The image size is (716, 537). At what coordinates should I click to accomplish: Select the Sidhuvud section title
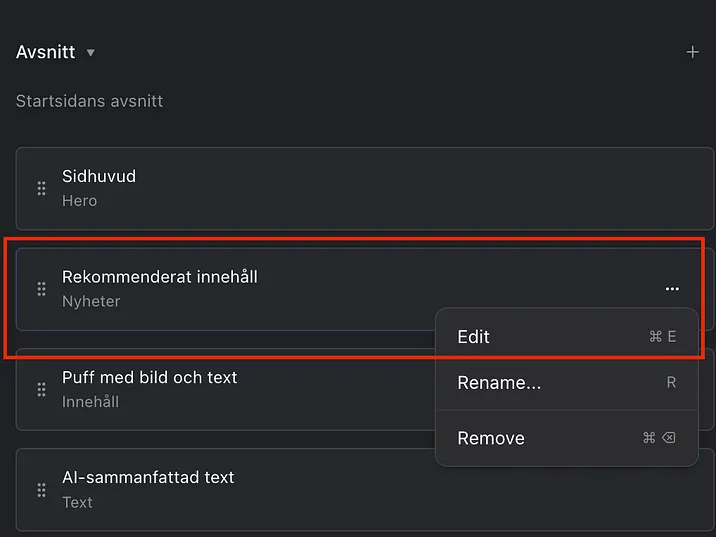click(x=99, y=176)
